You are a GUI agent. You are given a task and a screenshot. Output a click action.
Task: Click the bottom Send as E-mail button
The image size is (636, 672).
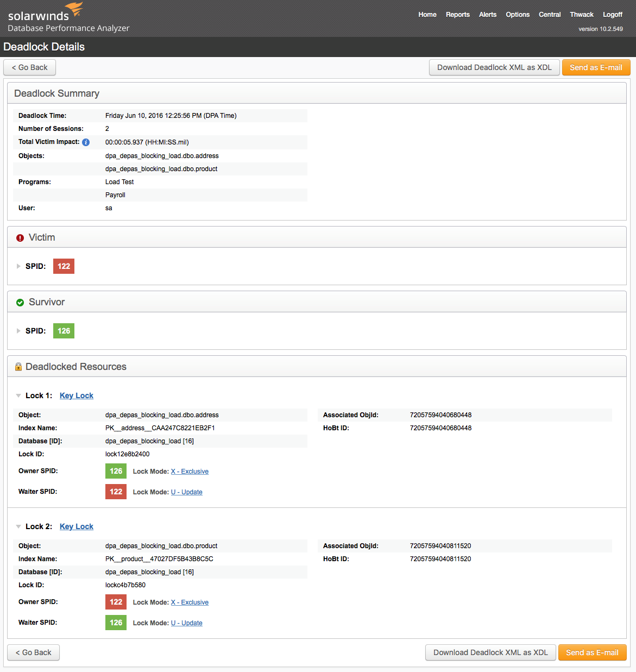click(592, 652)
